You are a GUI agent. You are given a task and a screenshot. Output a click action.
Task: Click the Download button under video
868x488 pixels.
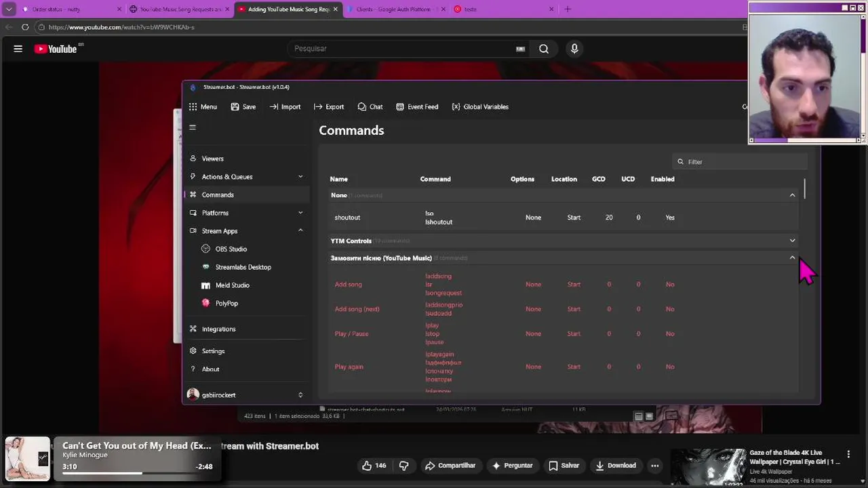(616, 466)
